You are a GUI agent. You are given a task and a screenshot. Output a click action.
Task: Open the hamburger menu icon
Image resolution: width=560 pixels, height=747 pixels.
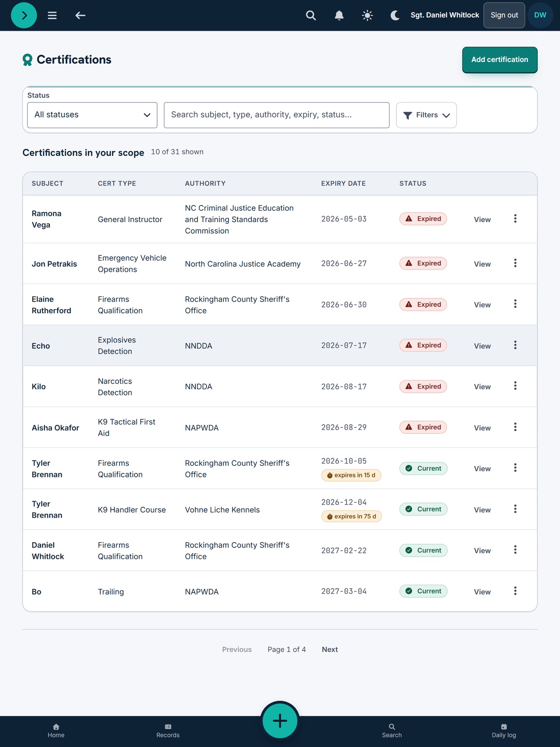click(52, 15)
